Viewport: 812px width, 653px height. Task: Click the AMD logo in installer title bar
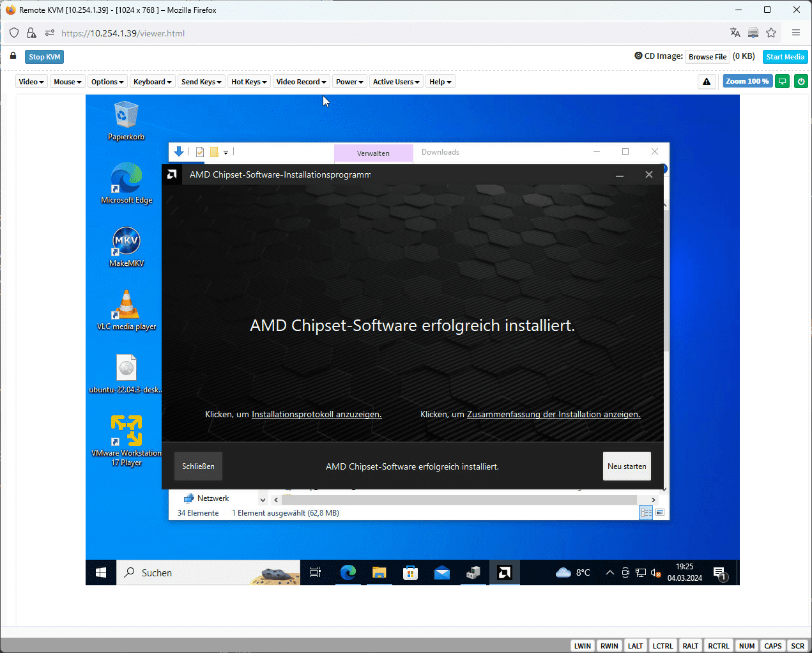172,174
